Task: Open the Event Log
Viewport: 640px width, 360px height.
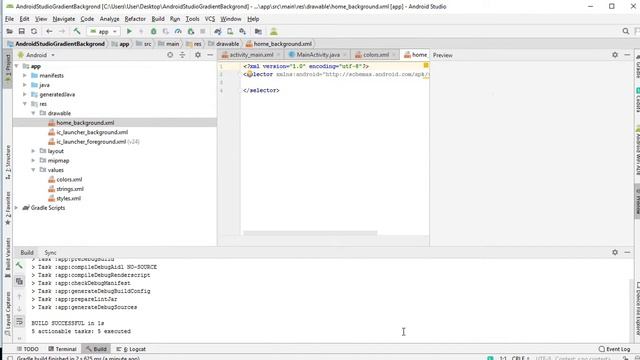Action: pos(614,349)
